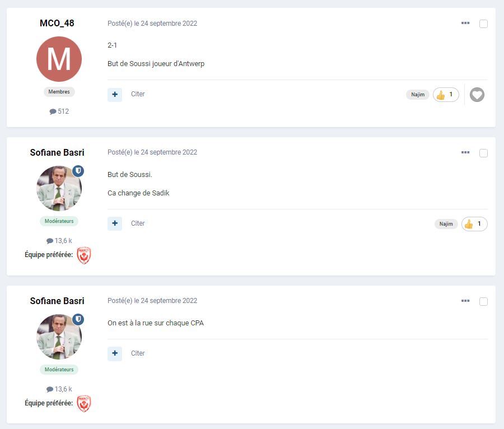Open the MCO_48 username profile link
The image size is (504, 429).
(57, 23)
